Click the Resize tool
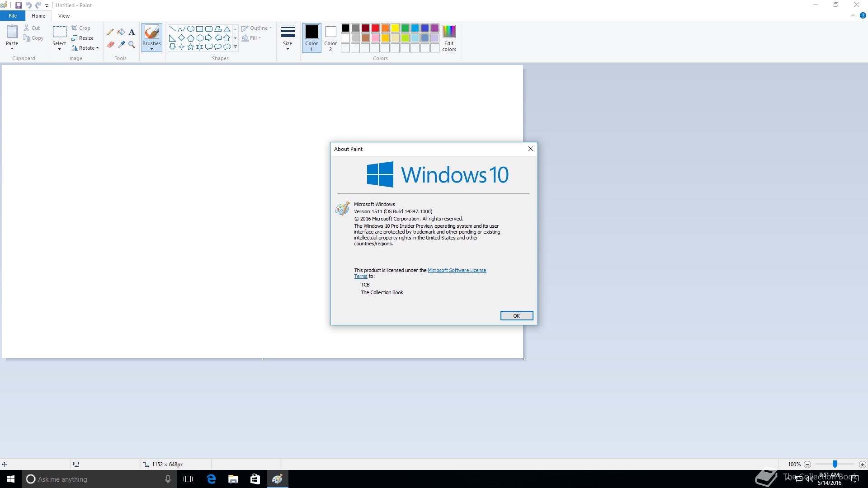The image size is (868, 488). (x=83, y=38)
